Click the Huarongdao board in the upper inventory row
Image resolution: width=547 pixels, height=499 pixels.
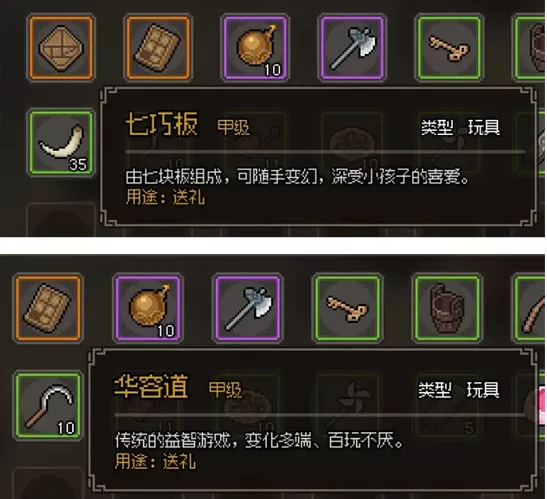point(158,47)
